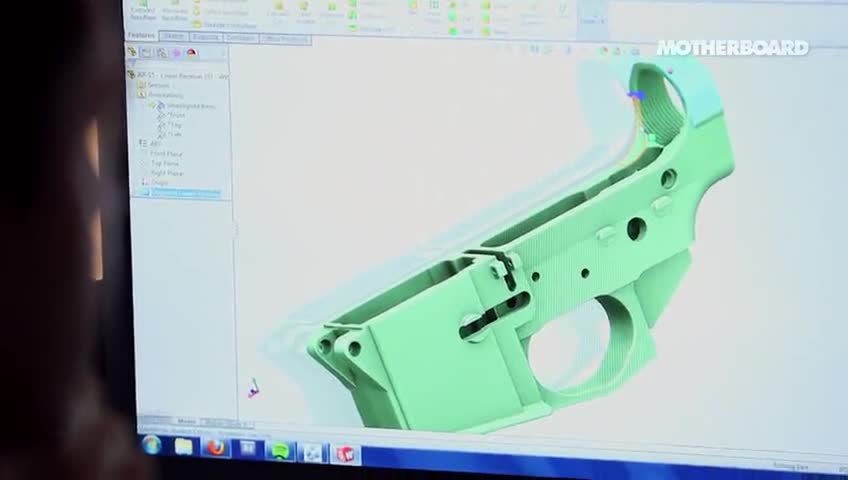
Task: Open the Hole Wizard tool
Action: [305, 14]
